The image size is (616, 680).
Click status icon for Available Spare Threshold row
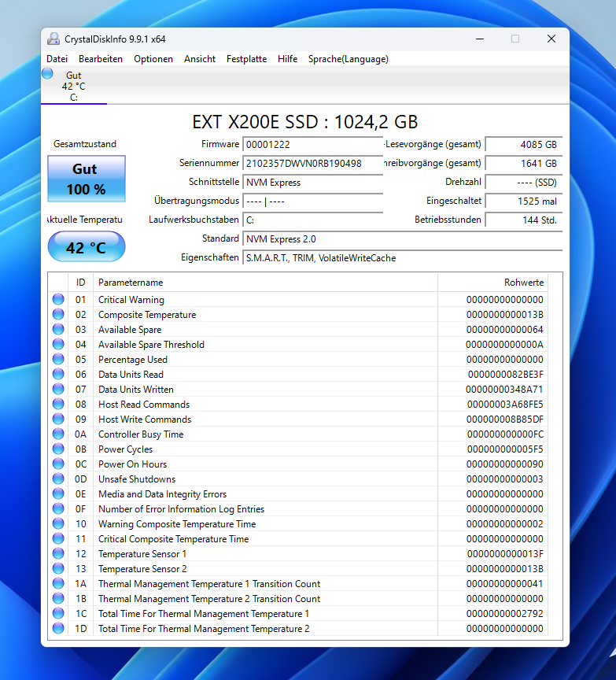click(58, 345)
